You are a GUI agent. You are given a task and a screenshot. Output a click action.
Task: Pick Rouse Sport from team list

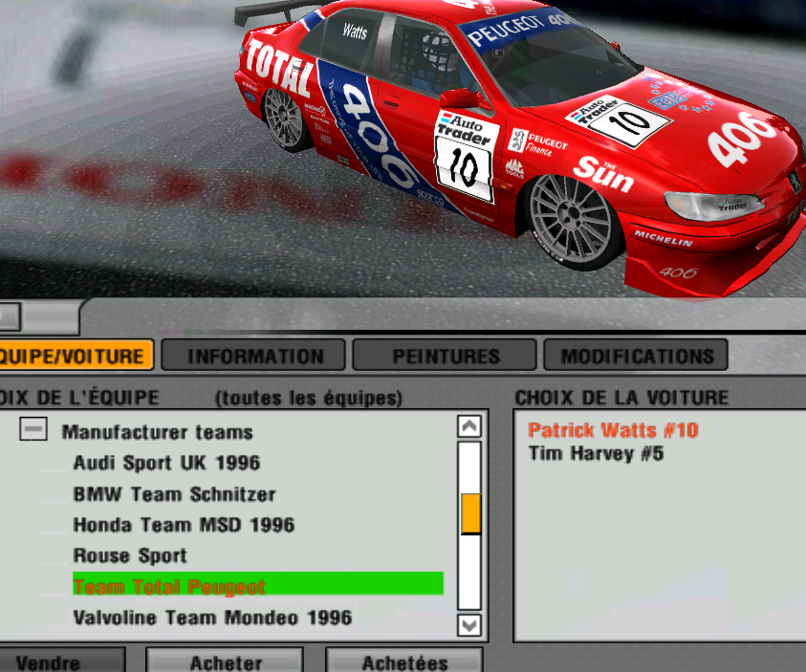point(130,555)
